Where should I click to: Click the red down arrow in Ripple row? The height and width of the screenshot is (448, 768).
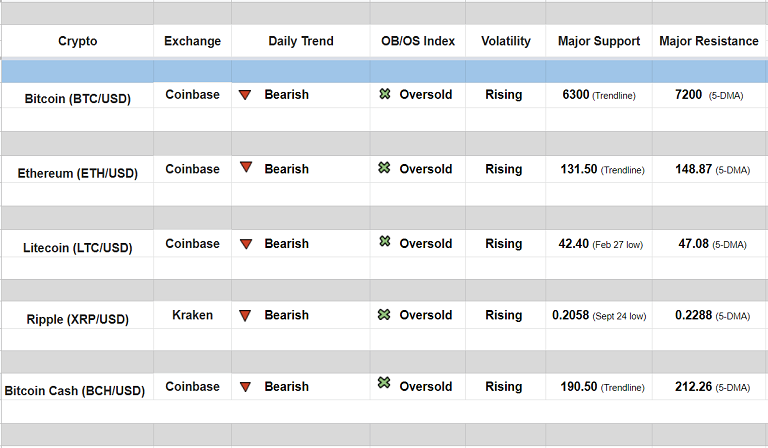(x=245, y=315)
